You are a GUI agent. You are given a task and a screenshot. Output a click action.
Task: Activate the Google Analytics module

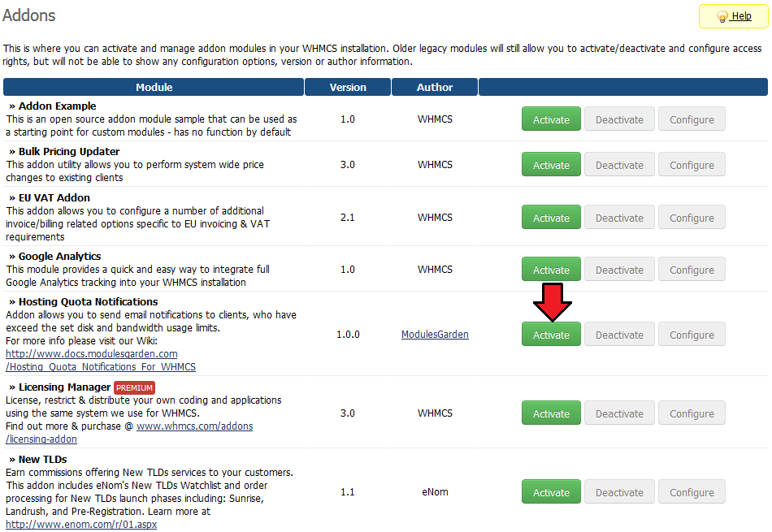(551, 269)
